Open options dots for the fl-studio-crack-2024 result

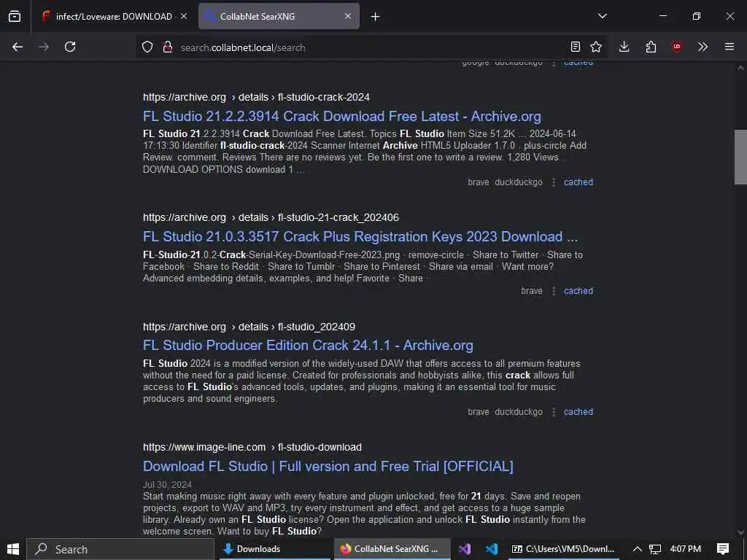click(x=553, y=182)
